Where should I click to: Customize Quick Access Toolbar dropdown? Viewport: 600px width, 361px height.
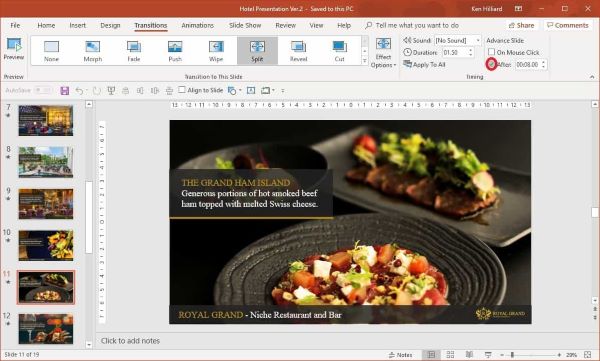[283, 91]
